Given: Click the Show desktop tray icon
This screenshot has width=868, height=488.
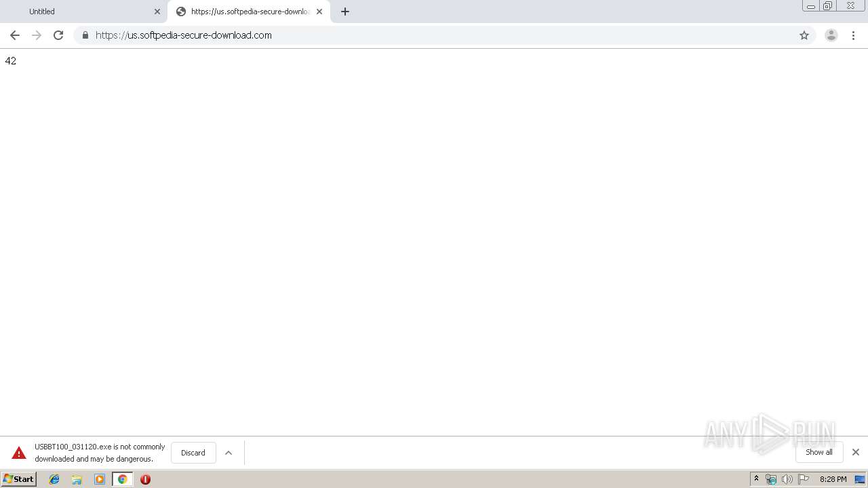Looking at the screenshot, I should (x=860, y=479).
